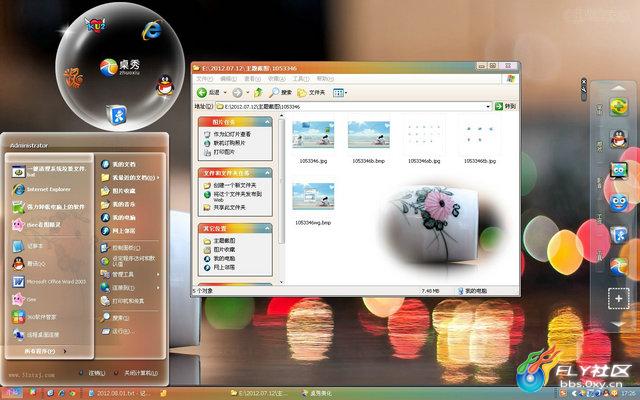
Task: Collapse the 其它位置 panel
Action: pyautogui.click(x=267, y=229)
